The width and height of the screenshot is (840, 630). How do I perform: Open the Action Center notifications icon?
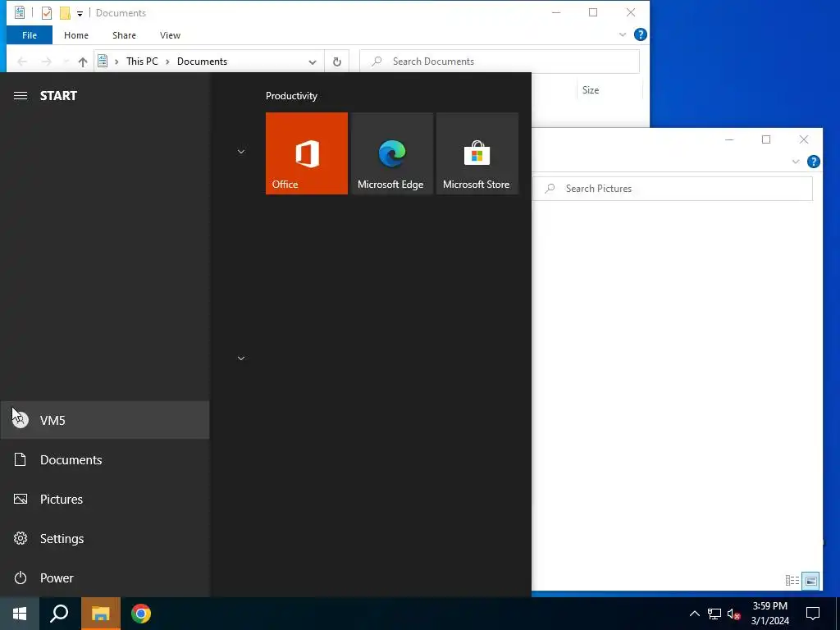[813, 614]
